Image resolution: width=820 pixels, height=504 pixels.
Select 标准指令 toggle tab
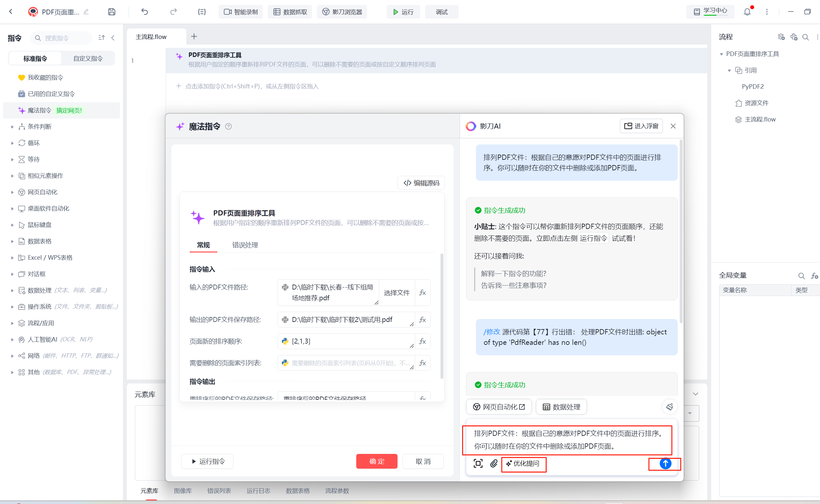pyautogui.click(x=35, y=58)
